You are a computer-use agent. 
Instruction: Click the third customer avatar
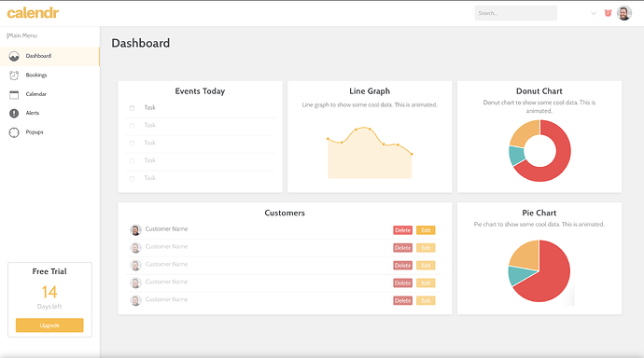click(136, 266)
